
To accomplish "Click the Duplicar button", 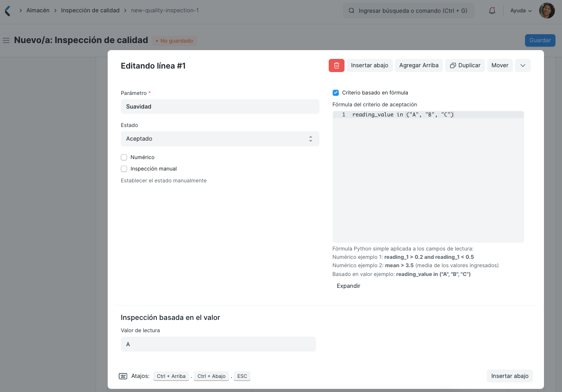I will (465, 65).
